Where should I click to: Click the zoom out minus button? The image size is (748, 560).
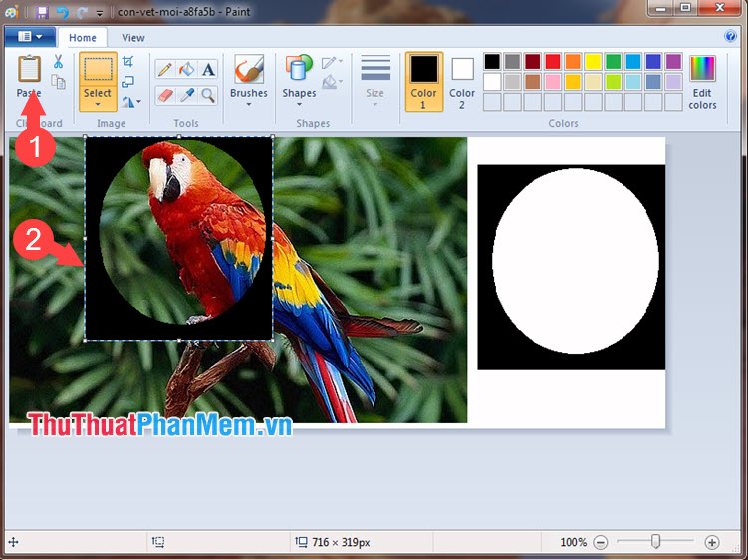coord(601,542)
